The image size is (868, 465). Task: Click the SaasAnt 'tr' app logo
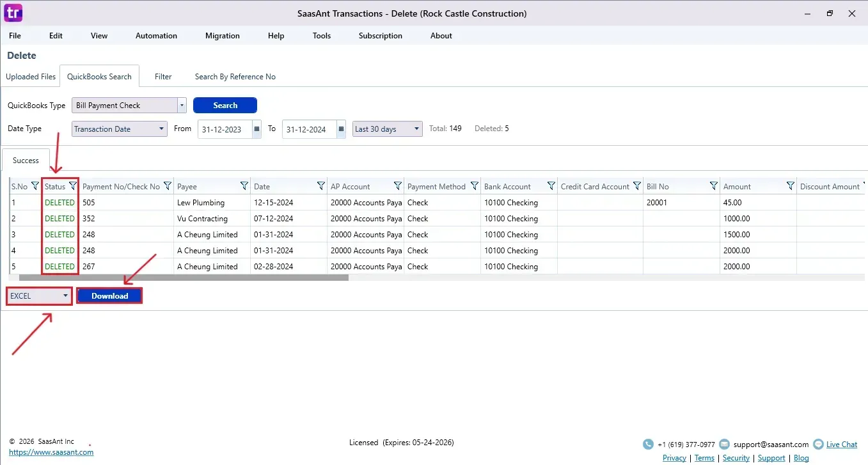pos(13,13)
